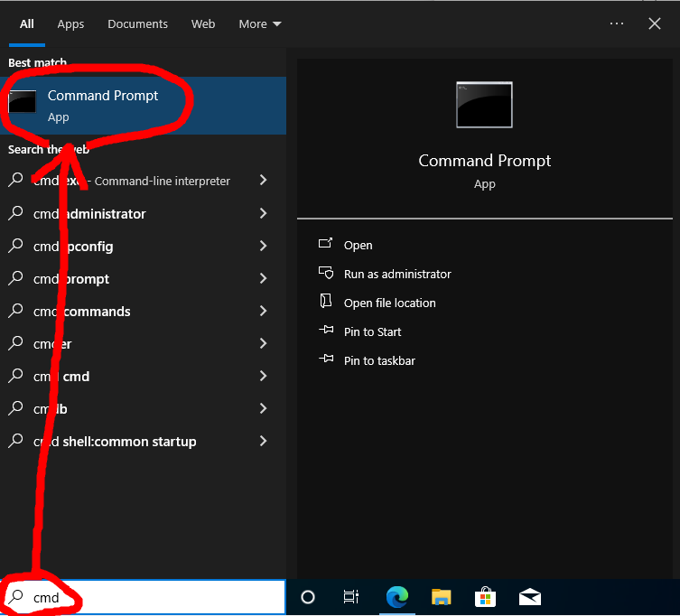680x616 pixels.
Task: Click the Pin to Start pin icon
Action: [326, 330]
